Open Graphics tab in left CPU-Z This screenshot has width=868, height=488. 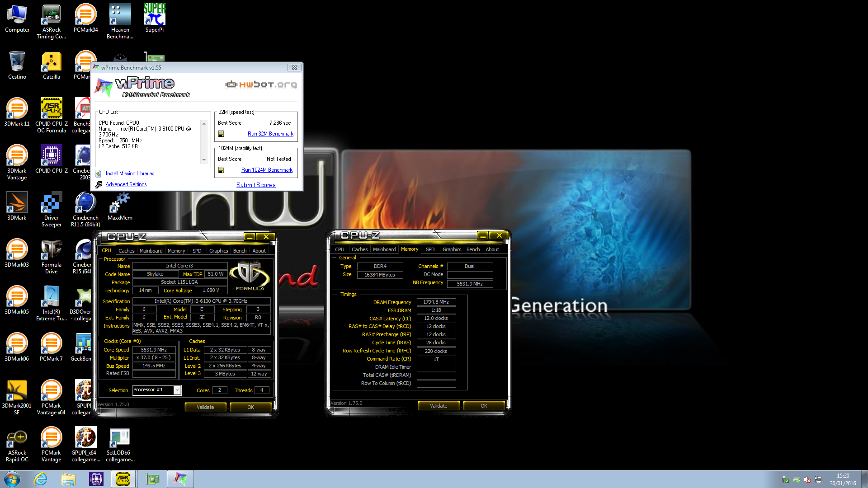219,251
